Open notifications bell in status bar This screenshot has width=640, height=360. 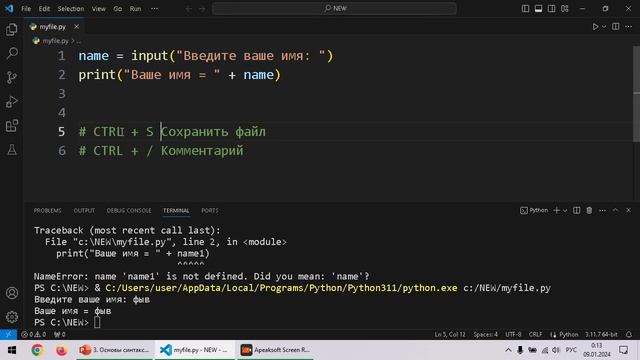point(629,334)
